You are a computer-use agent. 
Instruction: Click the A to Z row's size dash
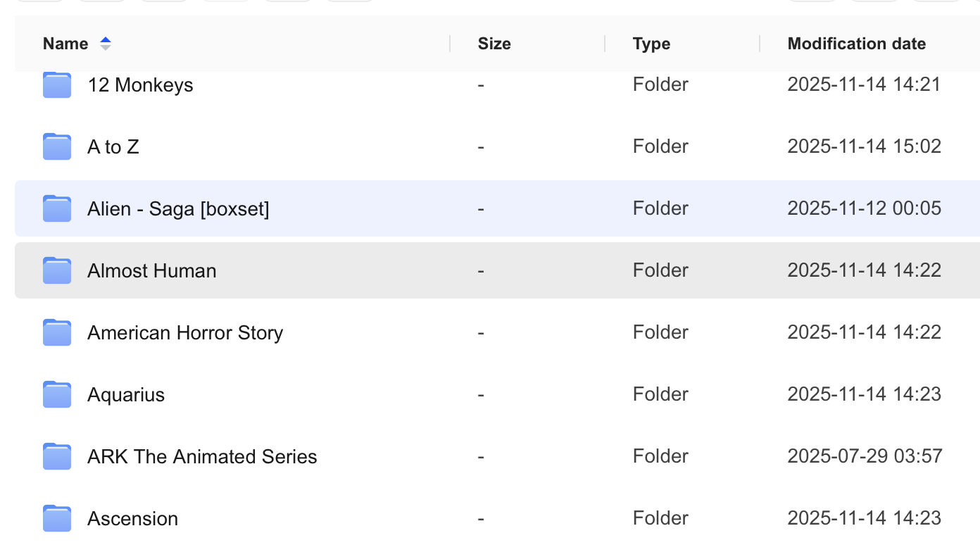[x=481, y=147]
